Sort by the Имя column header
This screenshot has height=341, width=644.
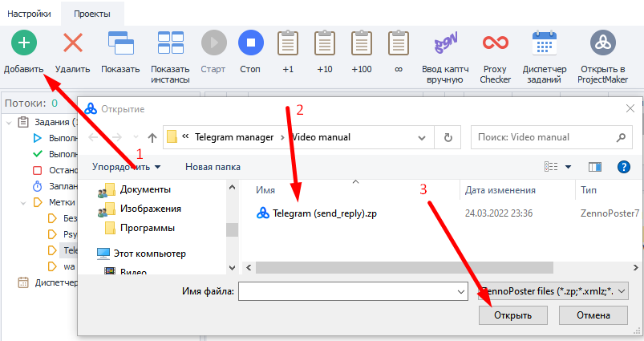tap(265, 190)
